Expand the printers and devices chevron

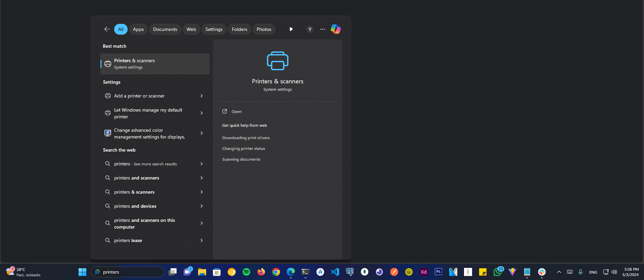[x=201, y=206]
